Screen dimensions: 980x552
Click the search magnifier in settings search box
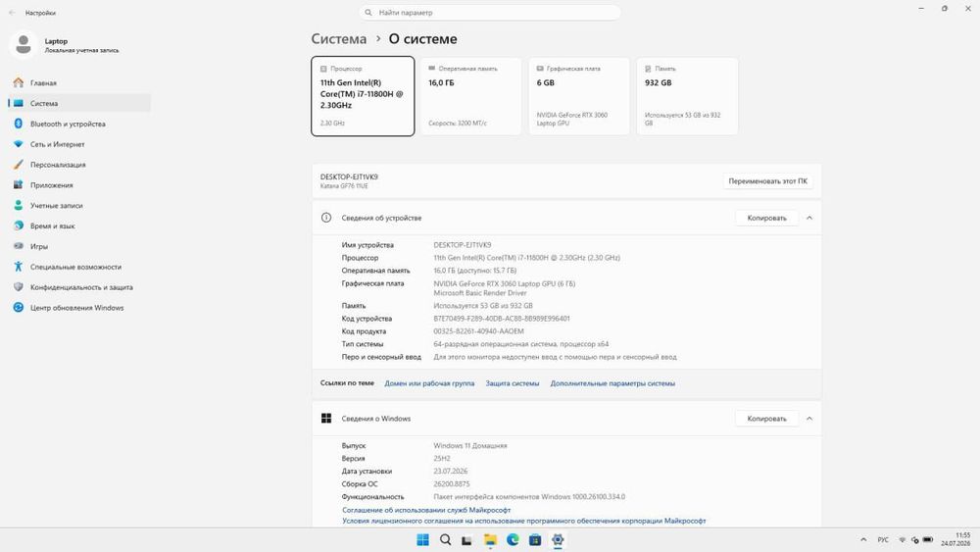(x=368, y=13)
